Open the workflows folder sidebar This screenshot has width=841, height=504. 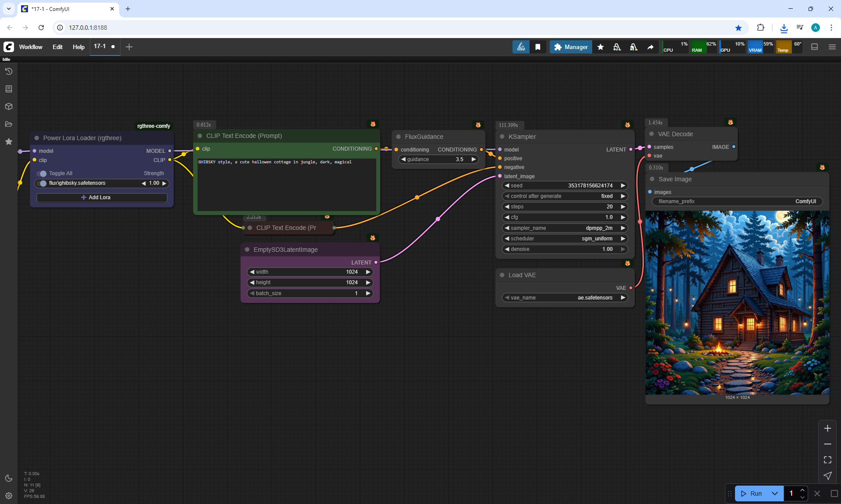click(8, 124)
